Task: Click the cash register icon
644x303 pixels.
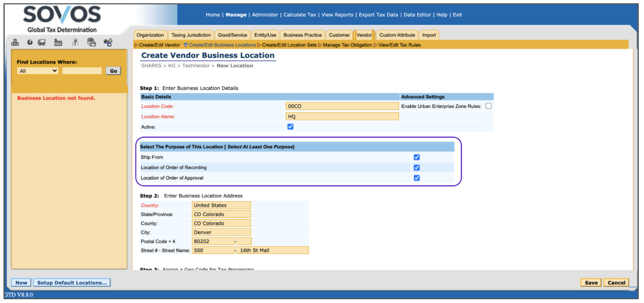Action: point(91,42)
